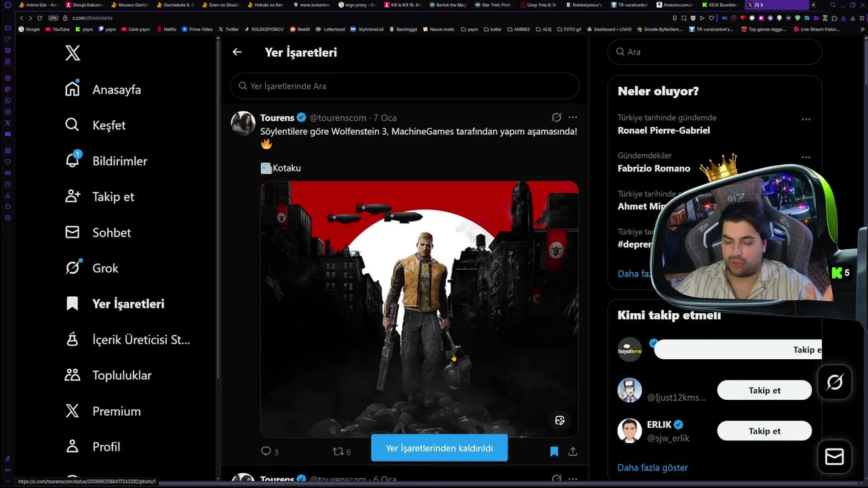Open the floating Grok button

834,382
